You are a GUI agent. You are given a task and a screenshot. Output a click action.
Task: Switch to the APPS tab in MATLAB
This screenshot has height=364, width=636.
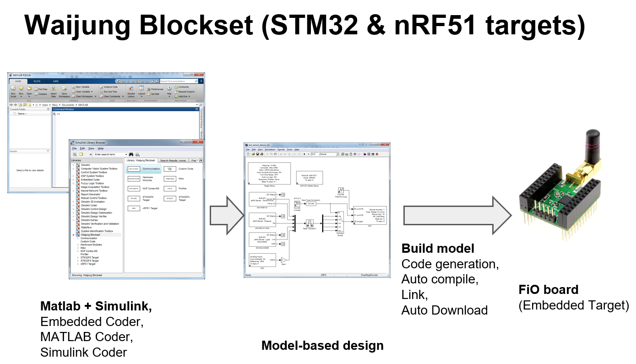[x=56, y=81]
